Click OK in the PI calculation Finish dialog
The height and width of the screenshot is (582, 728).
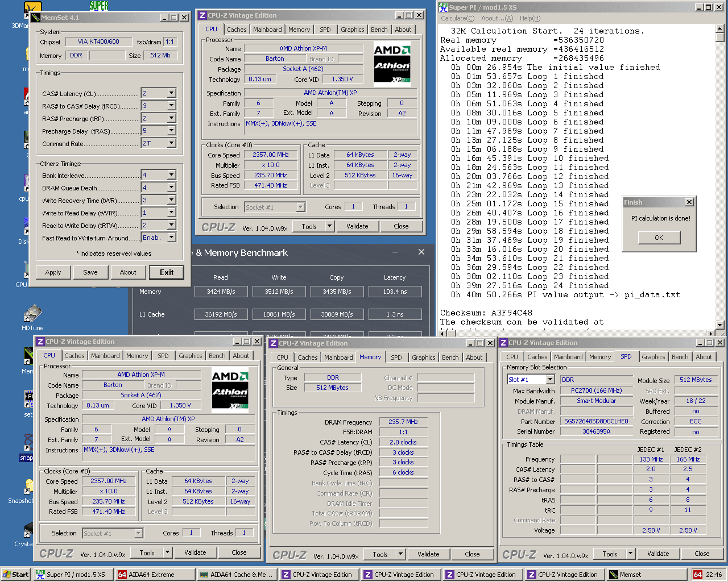pos(659,237)
